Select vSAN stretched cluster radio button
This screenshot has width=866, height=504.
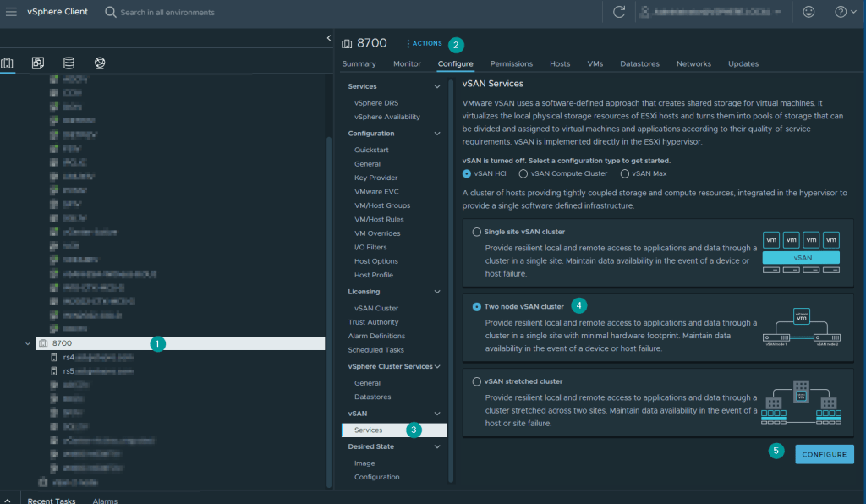[477, 381]
